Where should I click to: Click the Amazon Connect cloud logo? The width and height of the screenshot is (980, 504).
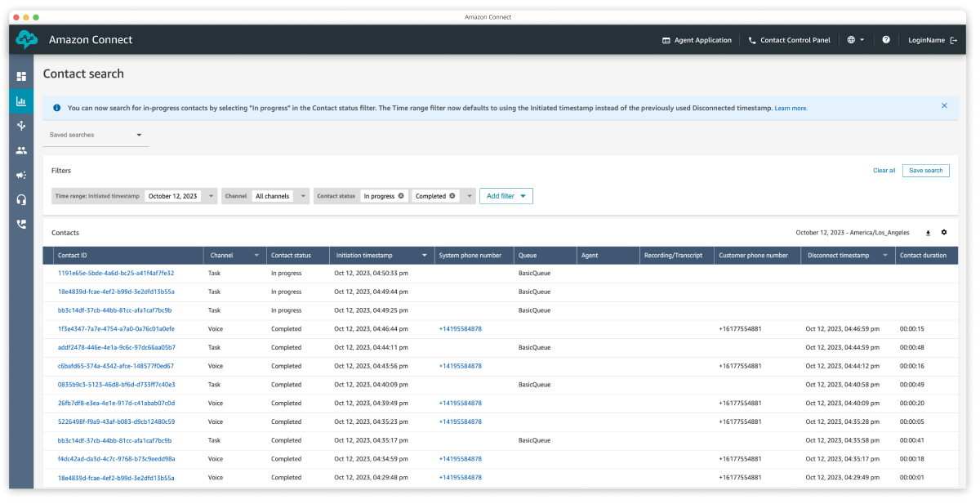(x=27, y=39)
